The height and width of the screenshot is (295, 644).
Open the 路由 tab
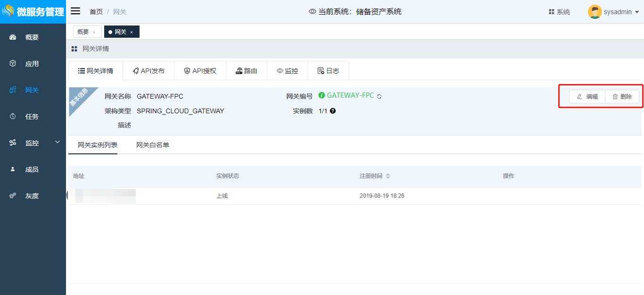[x=246, y=71]
